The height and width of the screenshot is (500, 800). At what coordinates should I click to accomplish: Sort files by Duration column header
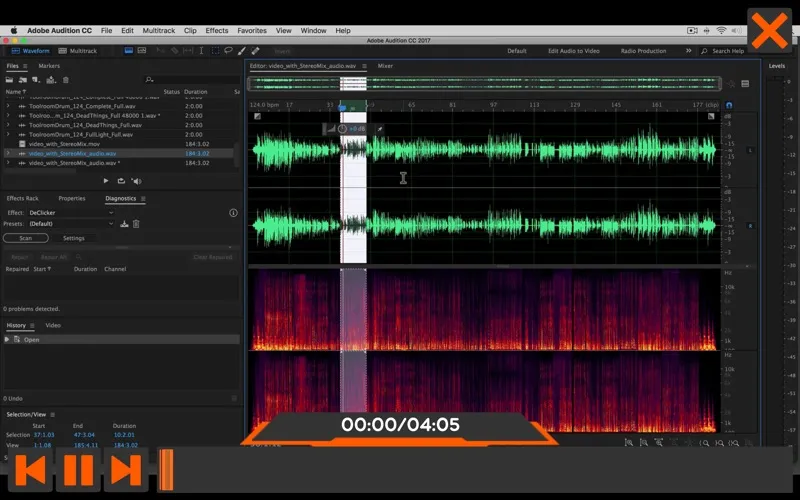195,92
